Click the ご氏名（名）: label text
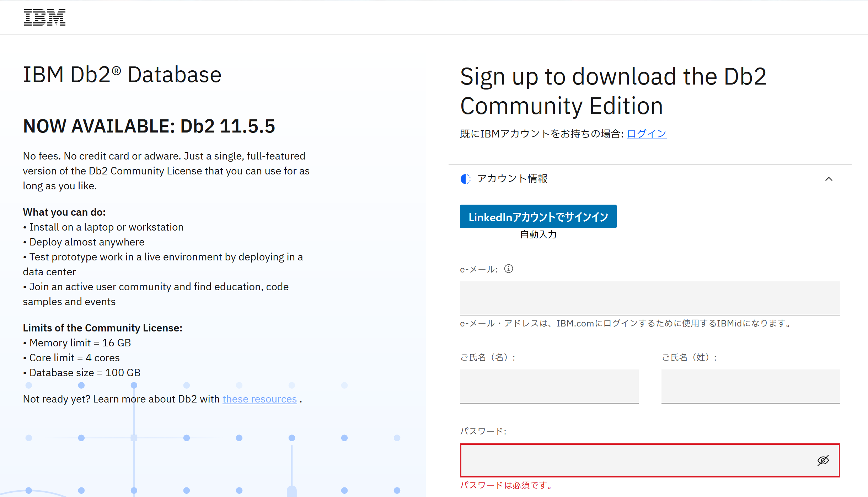Image resolution: width=868 pixels, height=497 pixels. pyautogui.click(x=488, y=357)
